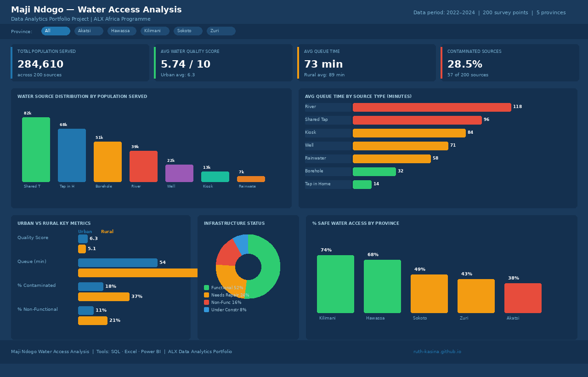Select the teal Kiosk 13k population bar
The height and width of the screenshot is (377, 588).
[215, 177]
